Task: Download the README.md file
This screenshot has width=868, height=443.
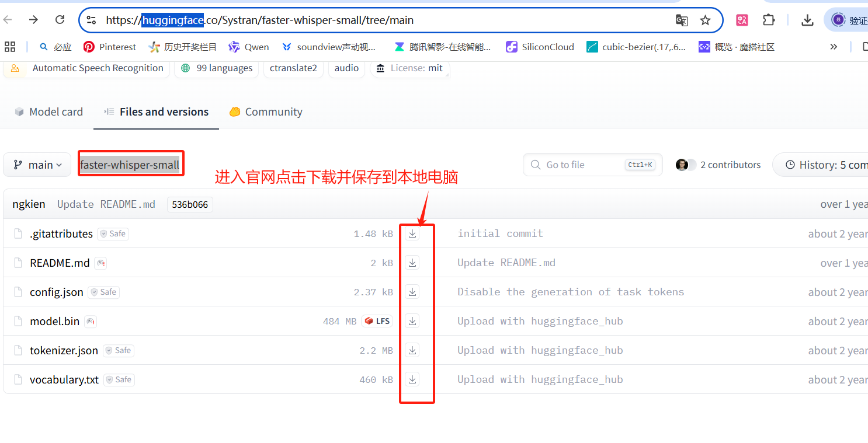Action: 412,263
